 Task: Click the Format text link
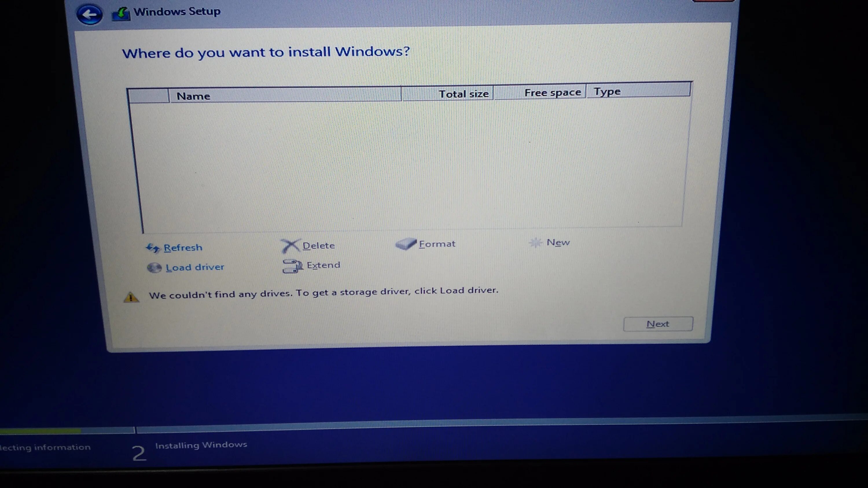437,244
